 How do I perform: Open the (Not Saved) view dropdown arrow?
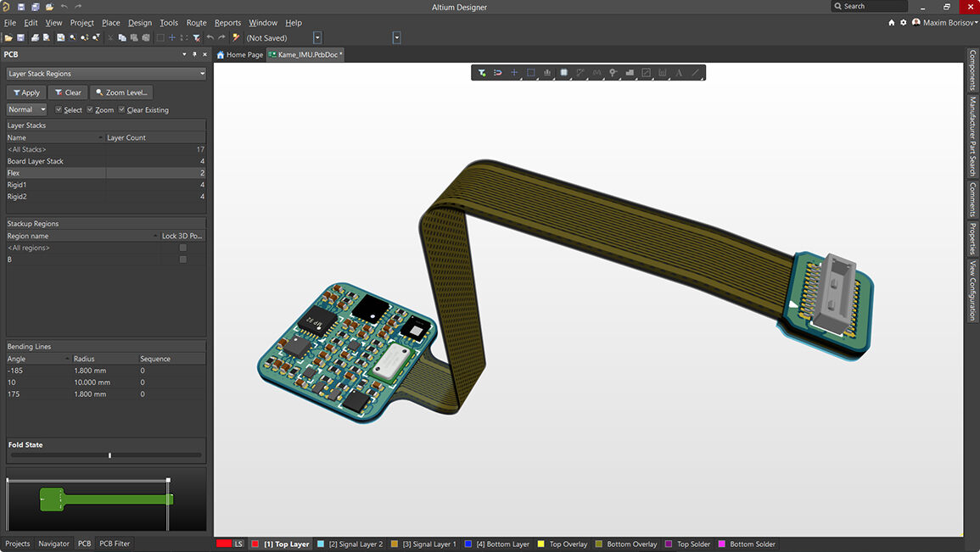click(x=317, y=38)
